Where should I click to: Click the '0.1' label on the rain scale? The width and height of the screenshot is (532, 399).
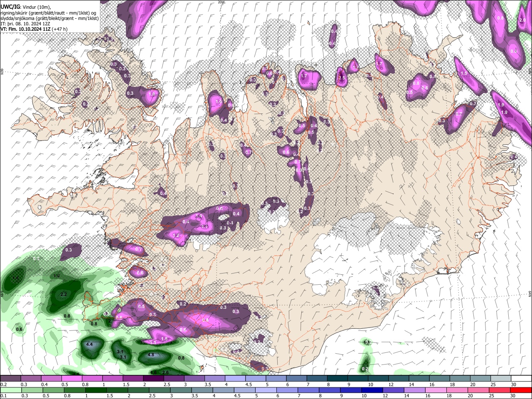click(3, 396)
